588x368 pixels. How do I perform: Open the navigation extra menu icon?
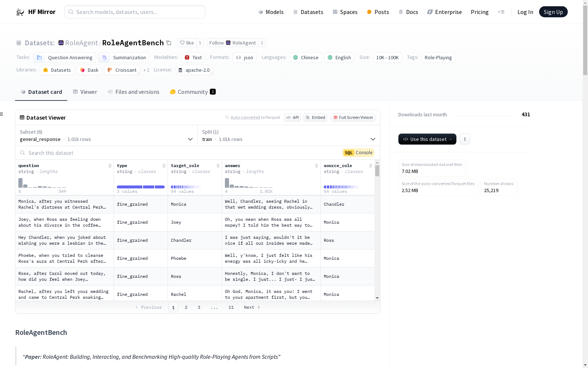click(x=501, y=12)
